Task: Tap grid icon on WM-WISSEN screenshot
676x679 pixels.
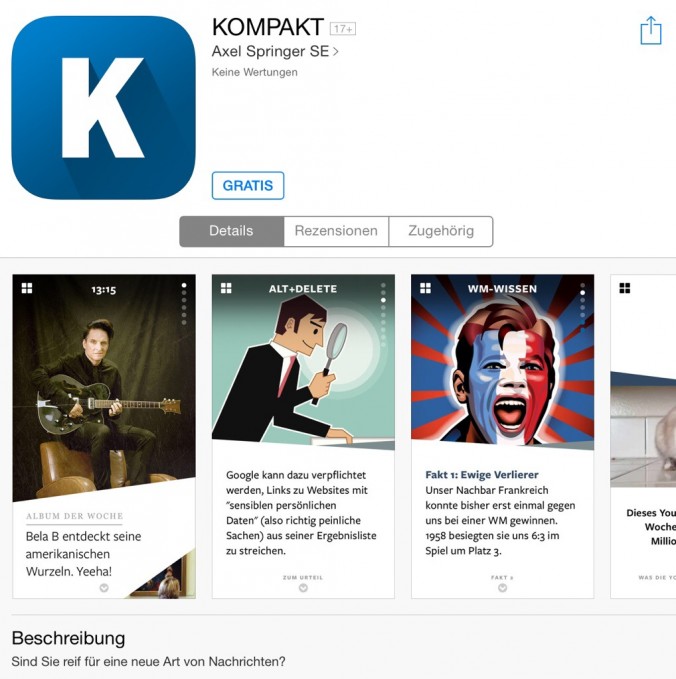Action: tap(425, 288)
